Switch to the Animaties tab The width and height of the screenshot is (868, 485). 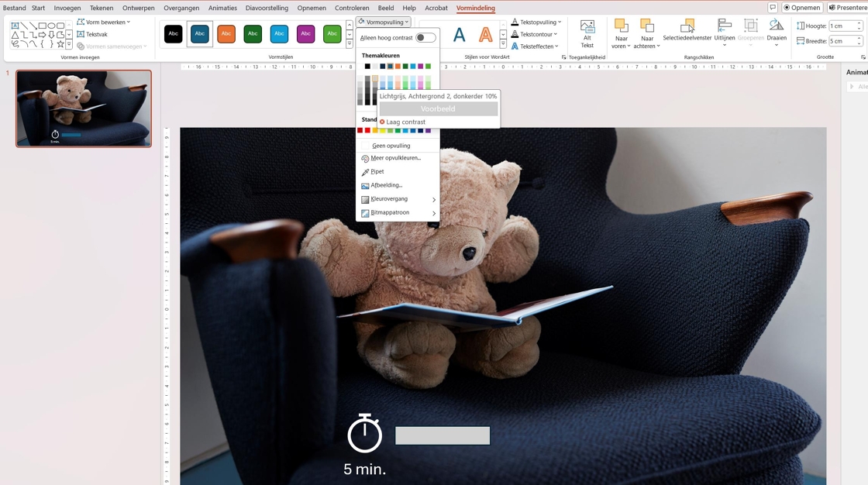[222, 8]
